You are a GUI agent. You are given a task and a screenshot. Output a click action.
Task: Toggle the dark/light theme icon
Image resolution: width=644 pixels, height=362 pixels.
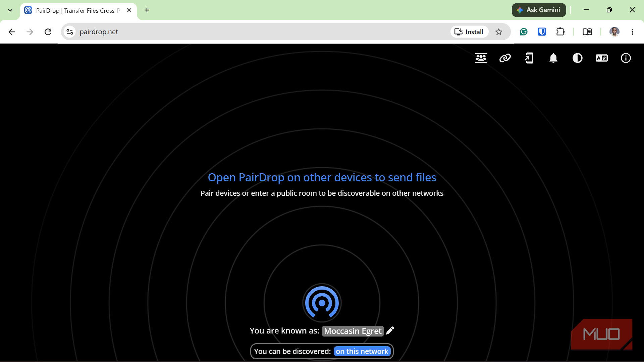click(578, 58)
